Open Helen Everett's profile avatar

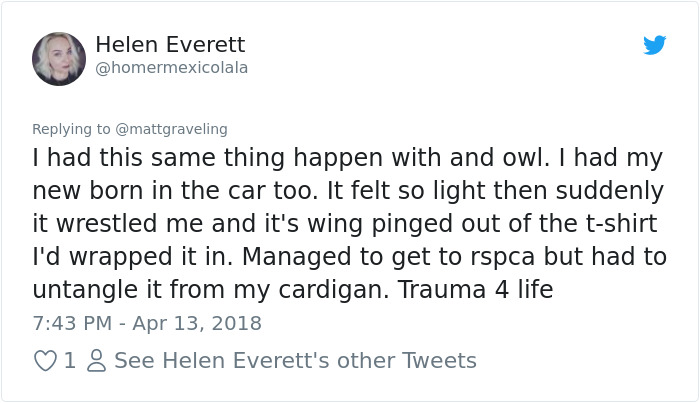(x=59, y=58)
